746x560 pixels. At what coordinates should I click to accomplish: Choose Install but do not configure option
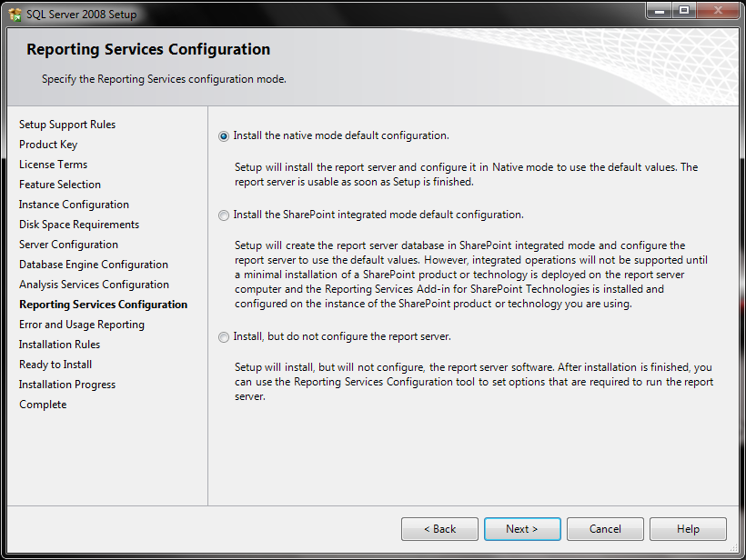[x=224, y=337]
